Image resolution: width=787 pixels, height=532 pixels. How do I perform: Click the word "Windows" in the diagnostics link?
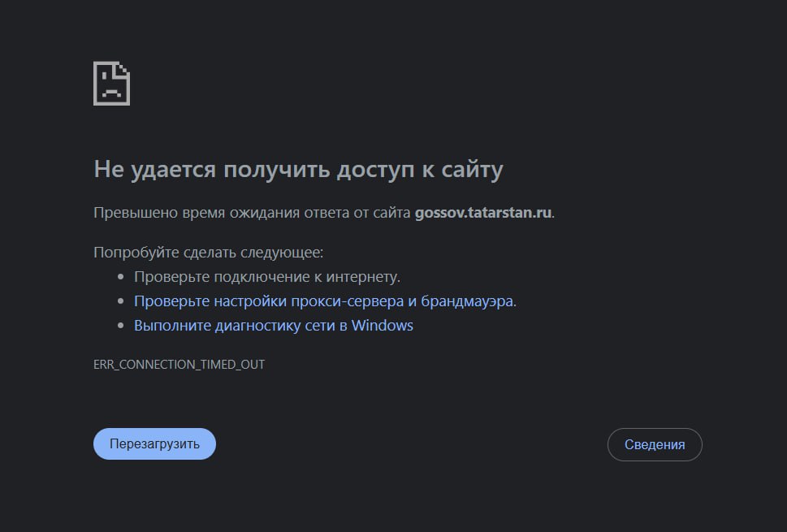coord(383,326)
